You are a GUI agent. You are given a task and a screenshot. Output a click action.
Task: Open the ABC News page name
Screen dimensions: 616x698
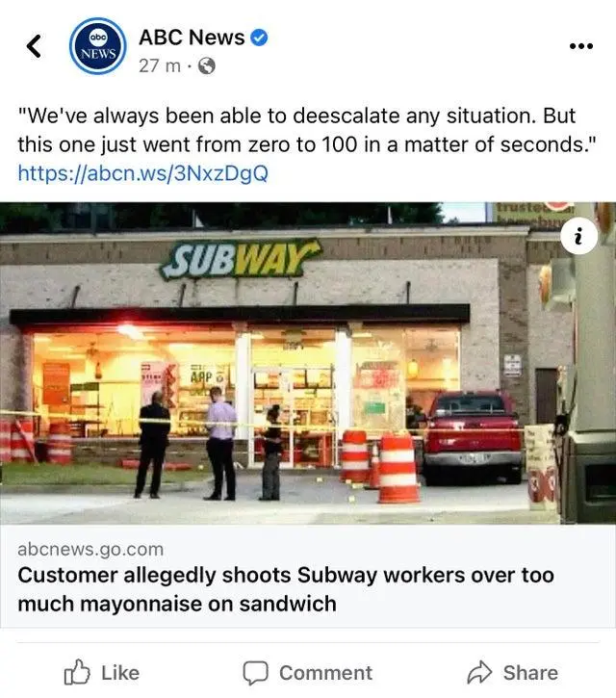192,38
